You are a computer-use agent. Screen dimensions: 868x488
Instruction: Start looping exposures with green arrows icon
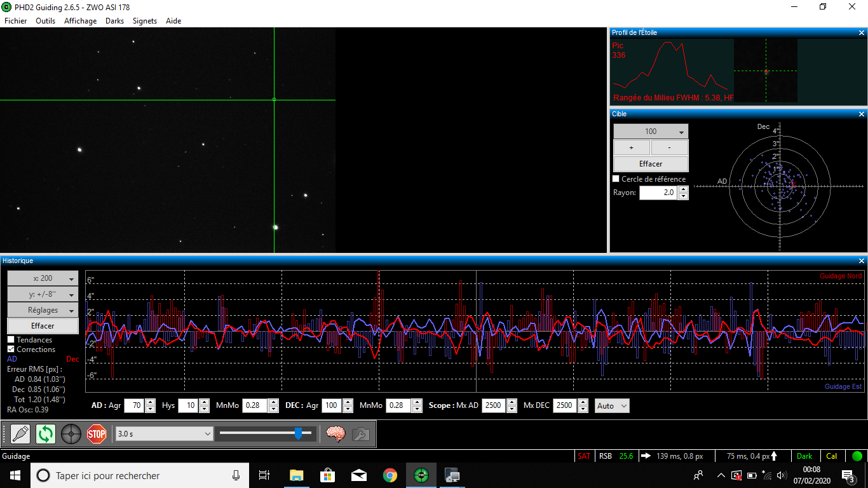coord(46,434)
